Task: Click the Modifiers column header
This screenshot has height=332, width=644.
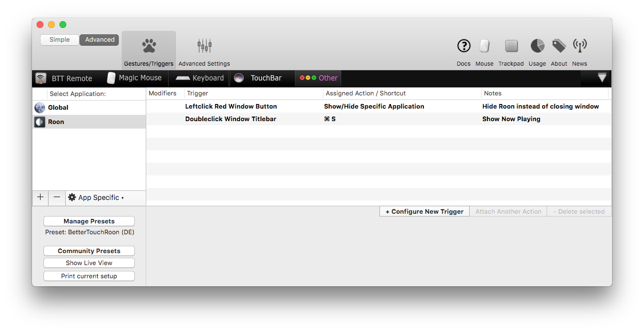Action: pyautogui.click(x=163, y=93)
